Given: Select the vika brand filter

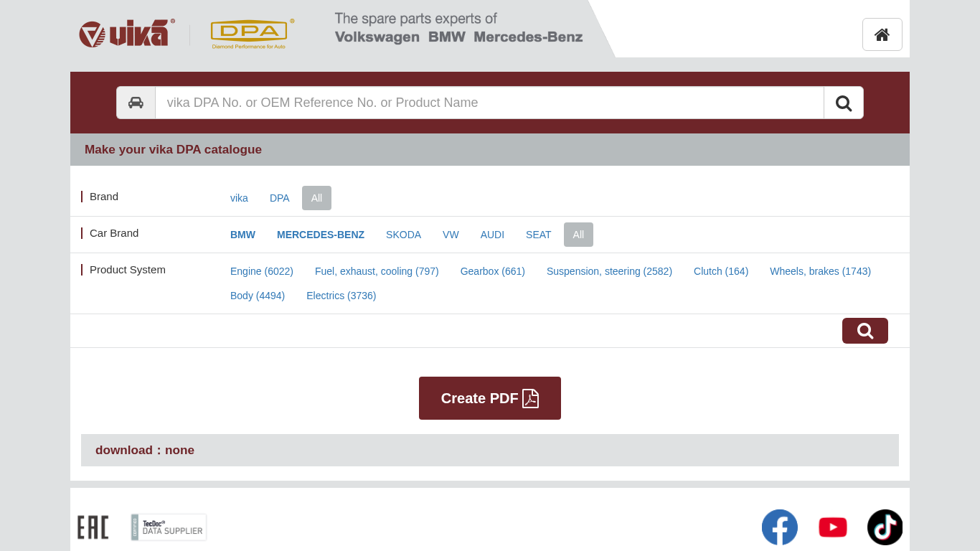Looking at the screenshot, I should click(239, 198).
